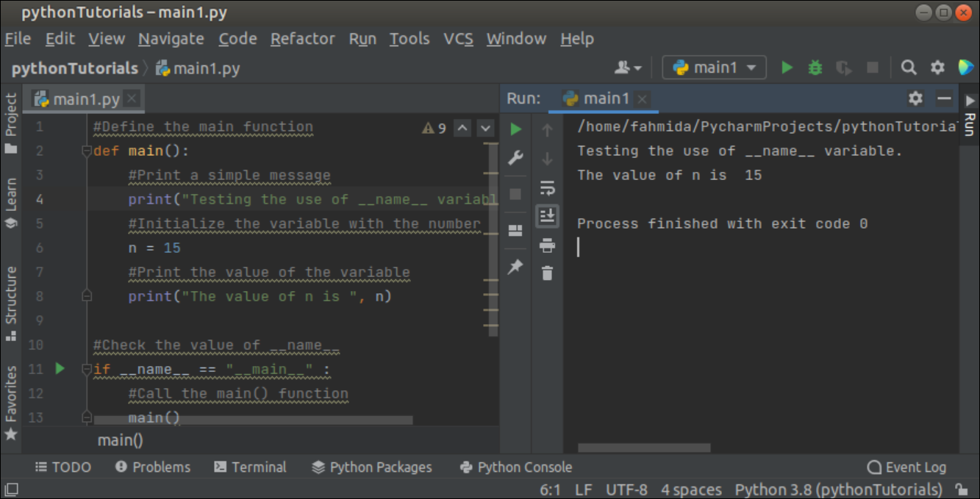Viewport: 980px width, 499px height.
Task: Open IDE settings via the gear icon
Action: [937, 67]
